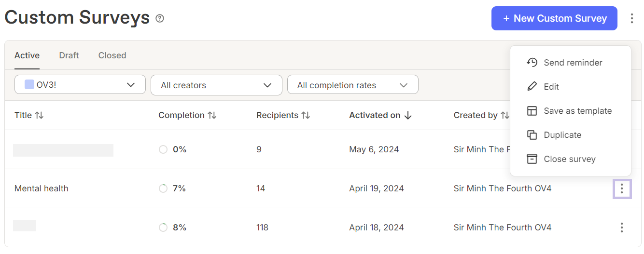
Task: Click the Close survey archive icon
Action: pyautogui.click(x=532, y=159)
